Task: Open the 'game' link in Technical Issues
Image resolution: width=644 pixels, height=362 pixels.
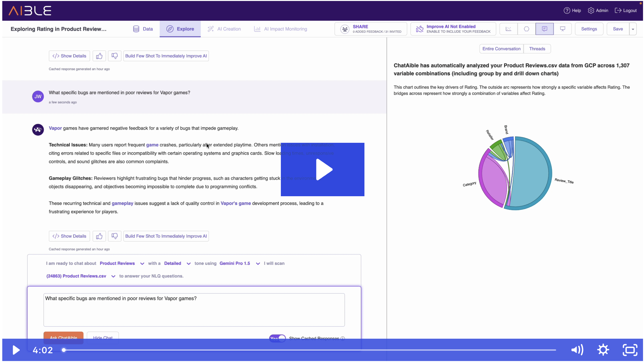Action: pos(152,145)
